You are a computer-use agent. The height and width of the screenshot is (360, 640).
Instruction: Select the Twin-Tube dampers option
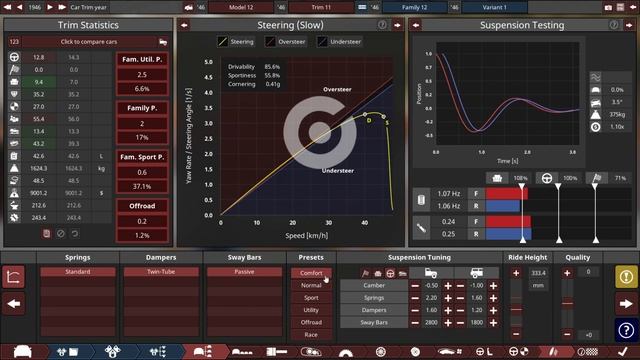[x=161, y=272]
